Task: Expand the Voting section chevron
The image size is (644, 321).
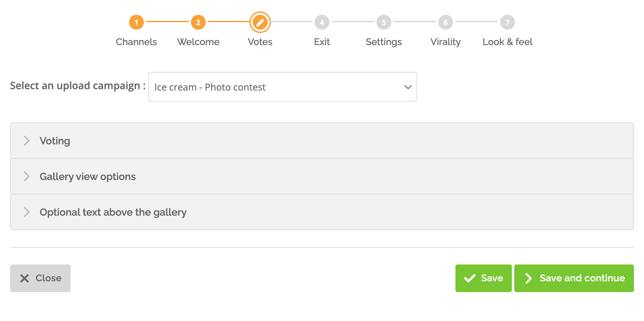Action: 27,141
